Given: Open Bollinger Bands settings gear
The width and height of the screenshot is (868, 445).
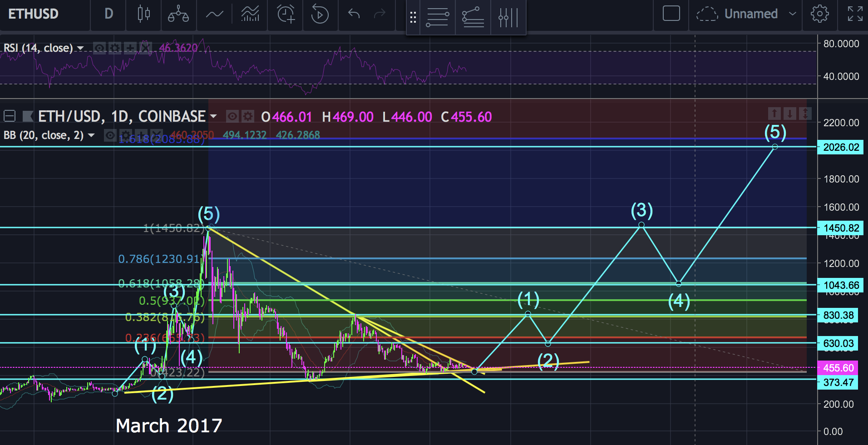Looking at the screenshot, I should coord(125,135).
